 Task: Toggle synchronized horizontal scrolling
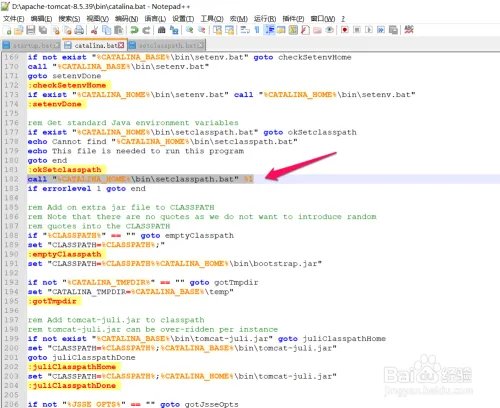[229, 30]
